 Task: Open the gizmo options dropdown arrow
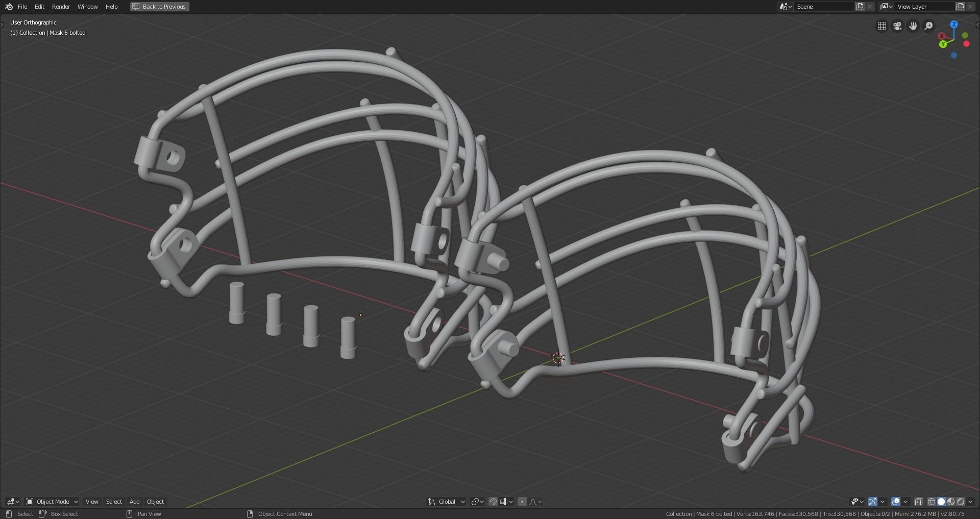pyautogui.click(x=883, y=502)
